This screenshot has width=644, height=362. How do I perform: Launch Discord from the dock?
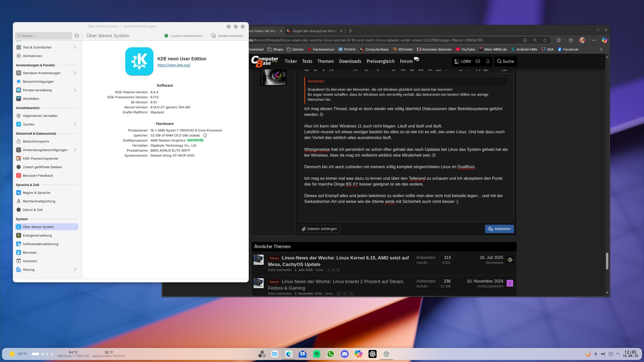coord(344,354)
